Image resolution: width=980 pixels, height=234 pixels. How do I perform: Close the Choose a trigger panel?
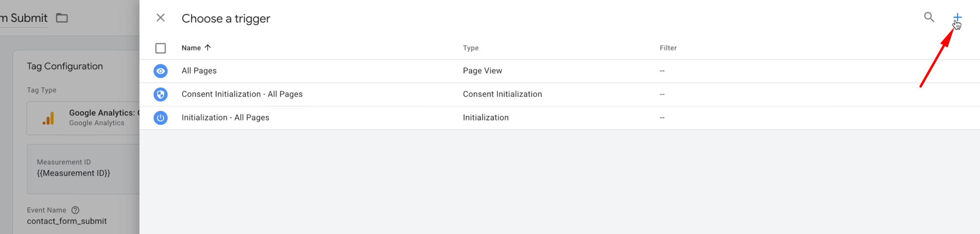coord(160,18)
